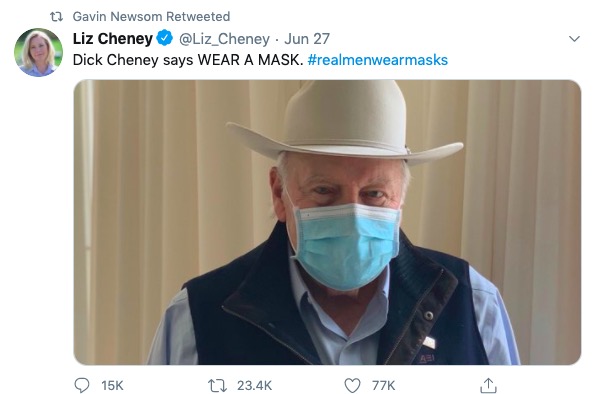
Task: Click the Gavin Newsom Retweeted label
Action: pyautogui.click(x=151, y=17)
